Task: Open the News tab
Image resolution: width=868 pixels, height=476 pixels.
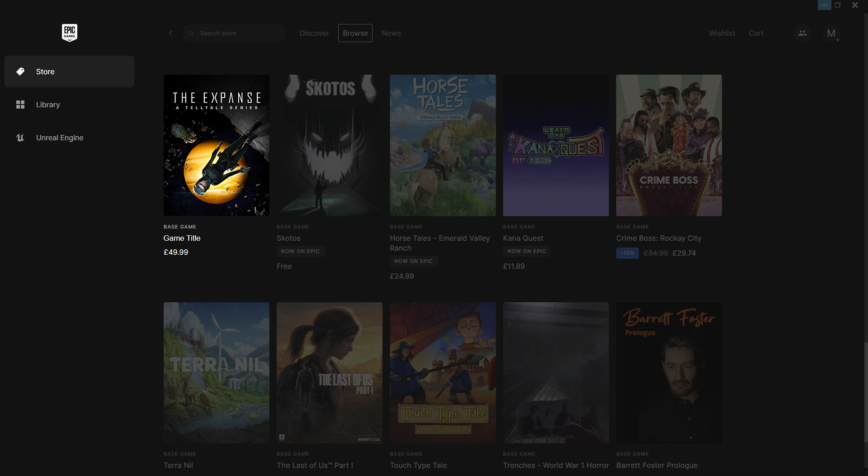Action: 391,33
